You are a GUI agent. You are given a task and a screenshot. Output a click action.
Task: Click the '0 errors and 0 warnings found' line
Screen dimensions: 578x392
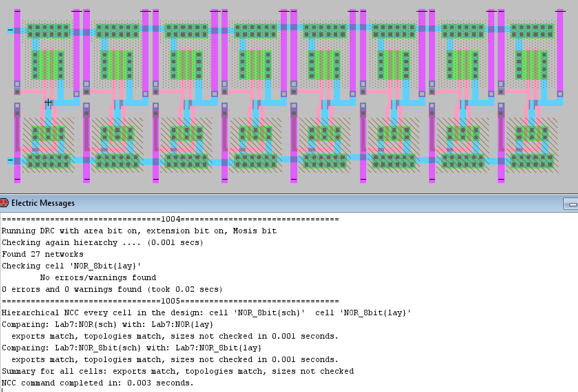coord(112,289)
